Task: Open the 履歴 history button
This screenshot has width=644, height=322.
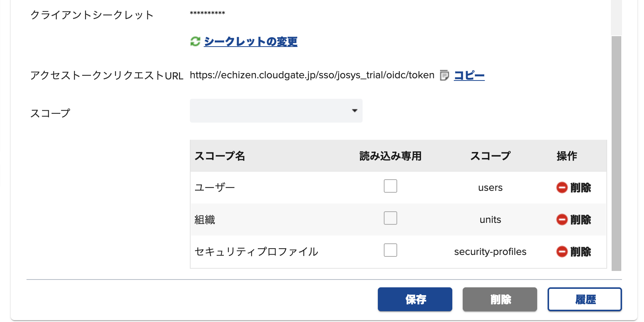Action: click(584, 299)
